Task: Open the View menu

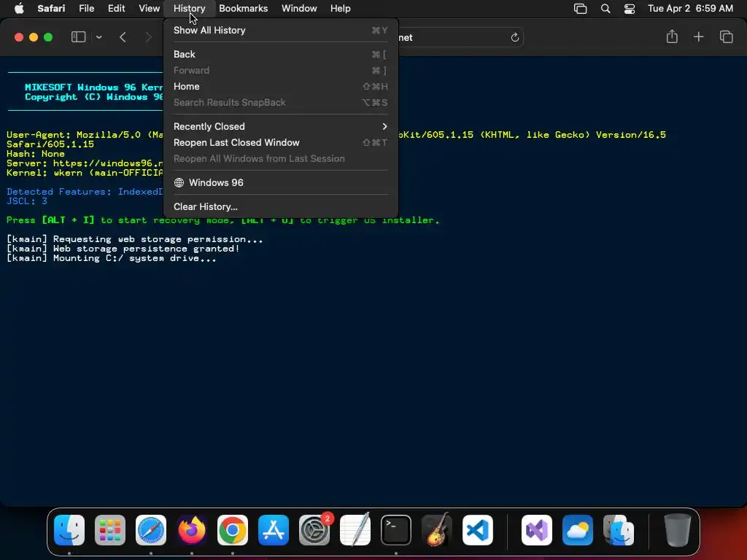Action: (149, 9)
